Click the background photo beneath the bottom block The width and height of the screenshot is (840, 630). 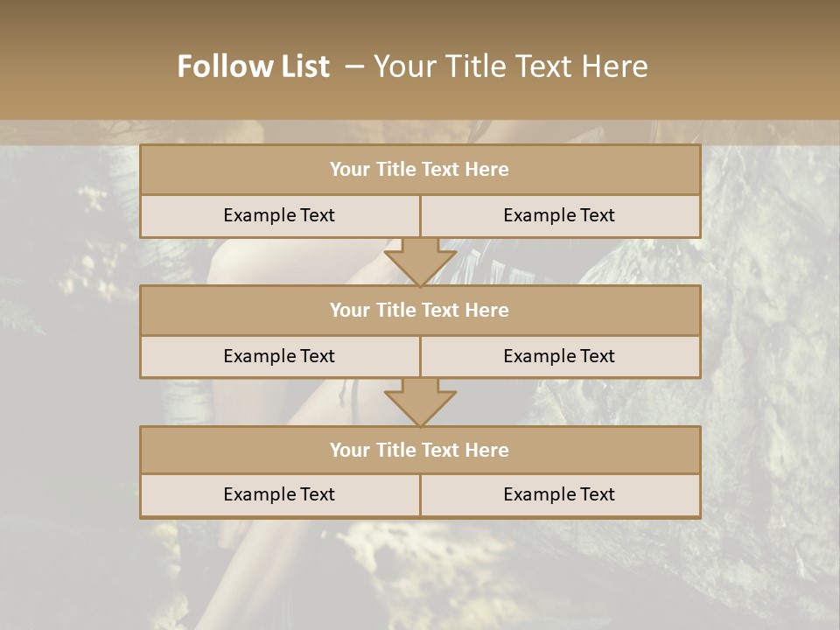pos(420,569)
